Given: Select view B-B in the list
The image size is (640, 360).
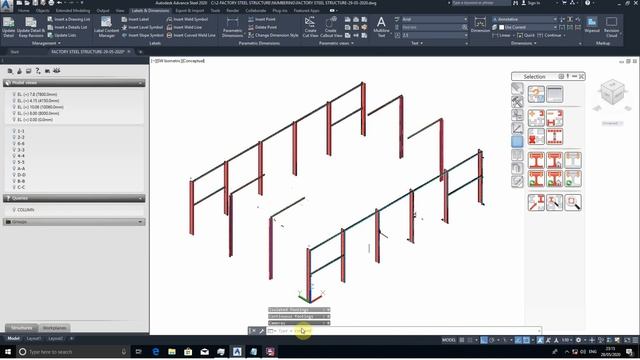Looking at the screenshot, I should point(21,181).
